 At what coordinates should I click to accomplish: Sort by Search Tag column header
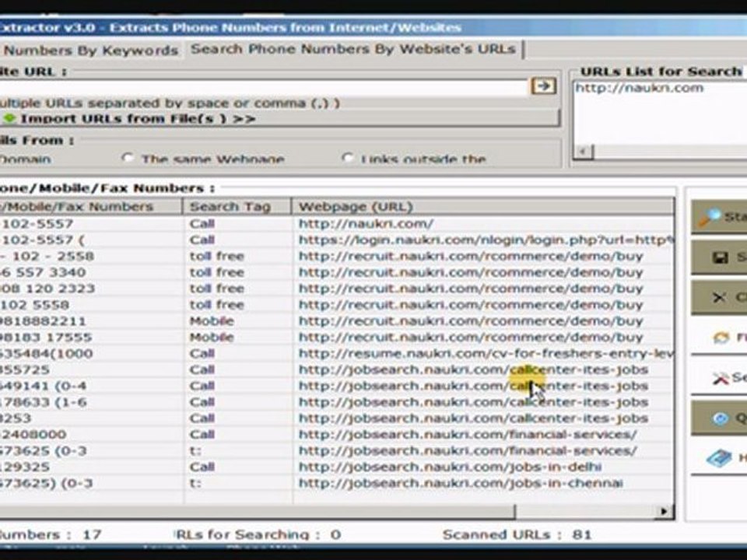click(237, 207)
